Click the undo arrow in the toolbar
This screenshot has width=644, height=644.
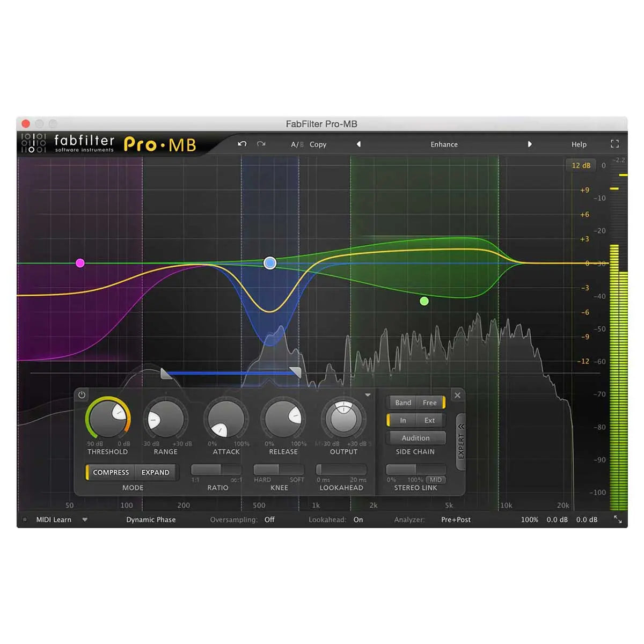pos(241,144)
